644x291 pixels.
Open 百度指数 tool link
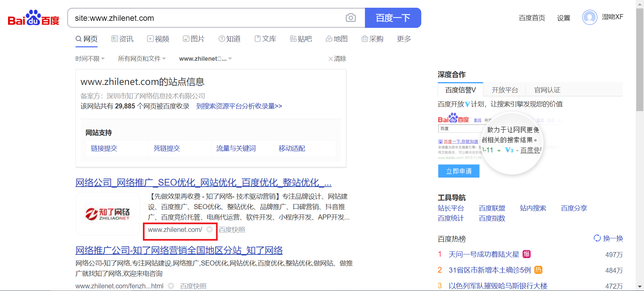(x=492, y=218)
